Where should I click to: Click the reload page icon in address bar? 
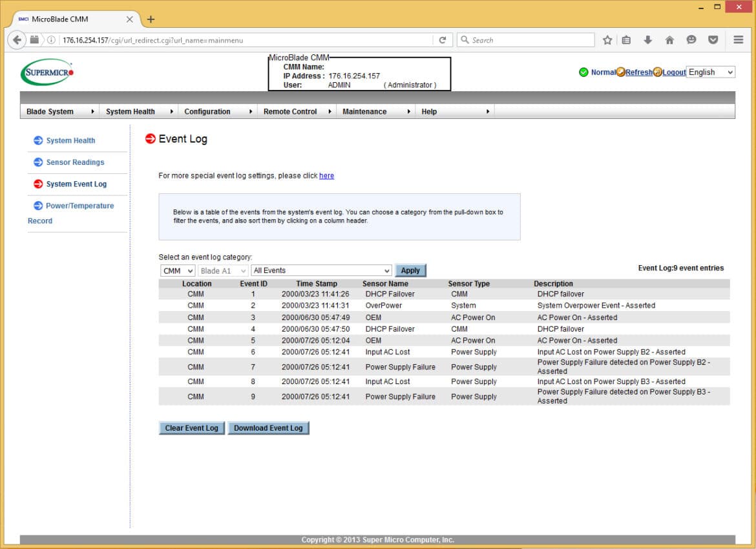442,40
